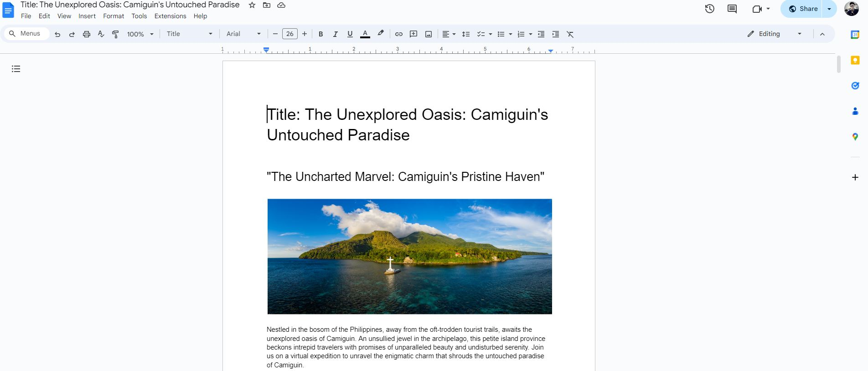868x371 pixels.
Task: Open the text color picker
Action: [365, 34]
